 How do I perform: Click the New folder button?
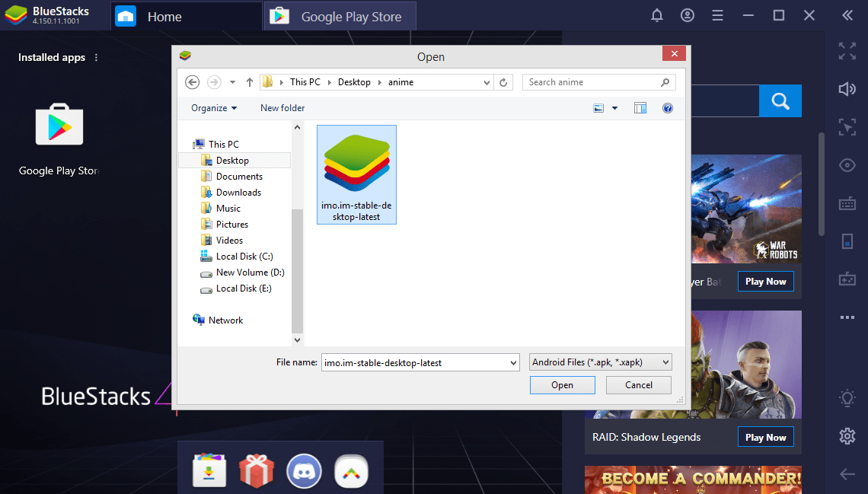[x=282, y=108]
